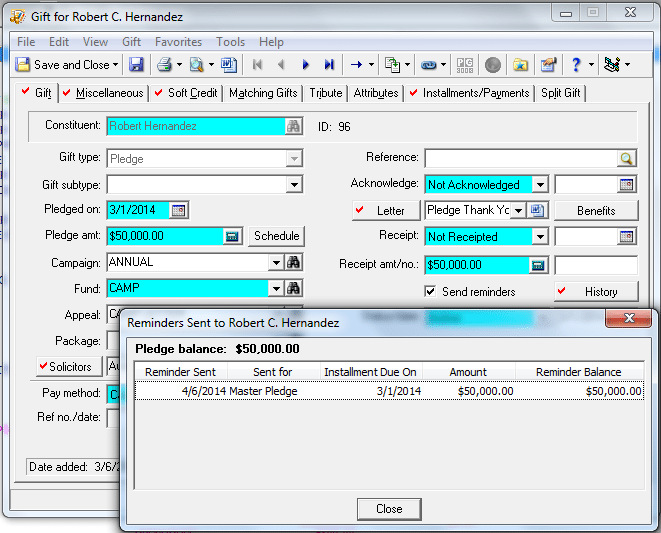Viewport: 661px width, 533px height.
Task: Open the File menu
Action: pos(26,42)
